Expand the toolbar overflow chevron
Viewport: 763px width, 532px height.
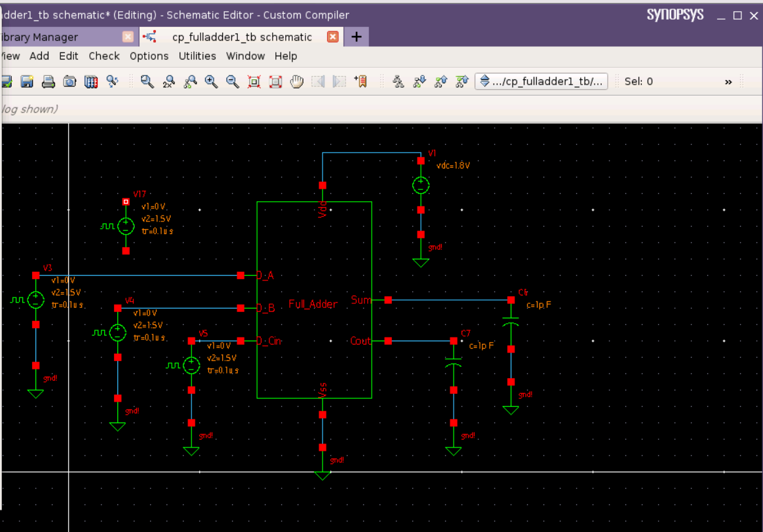coord(728,81)
